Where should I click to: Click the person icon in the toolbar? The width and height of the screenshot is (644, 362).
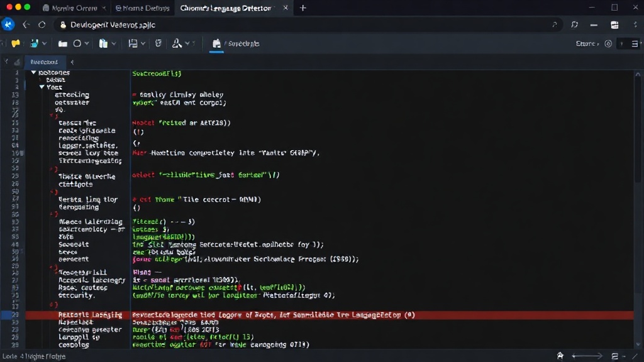click(x=177, y=43)
